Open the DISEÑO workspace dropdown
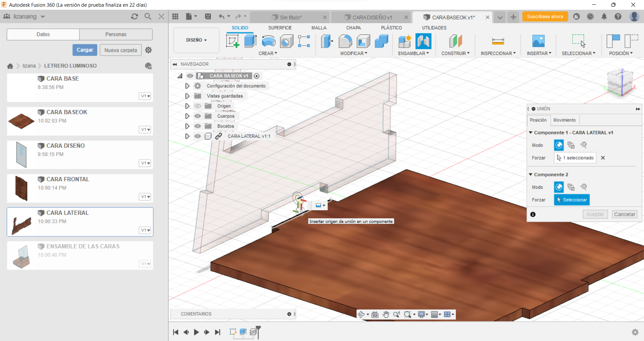The width and height of the screenshot is (644, 341). click(x=196, y=40)
